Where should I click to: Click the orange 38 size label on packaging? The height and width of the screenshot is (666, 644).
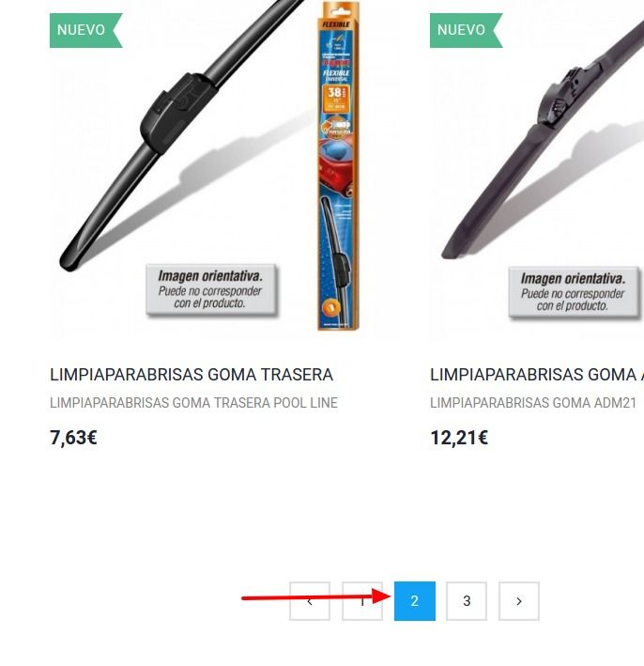(x=336, y=99)
